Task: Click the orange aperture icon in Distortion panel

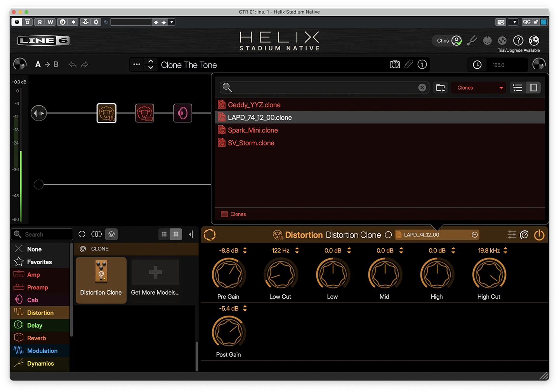Action: (210, 235)
